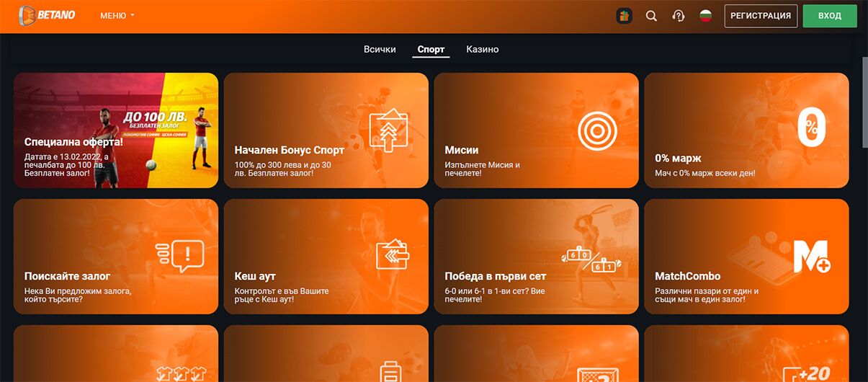Image resolution: width=868 pixels, height=382 pixels.
Task: Switch to the Всички tab
Action: [380, 49]
